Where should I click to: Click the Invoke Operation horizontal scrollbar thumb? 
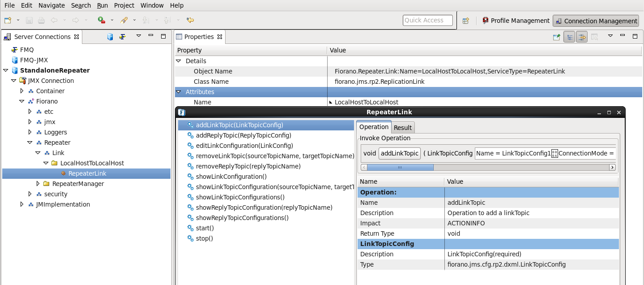click(x=400, y=167)
